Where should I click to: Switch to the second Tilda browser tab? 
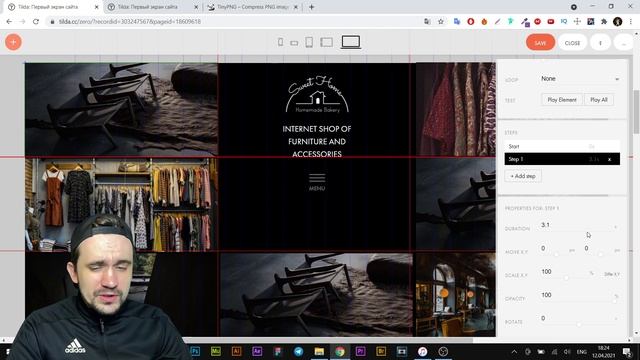(153, 7)
